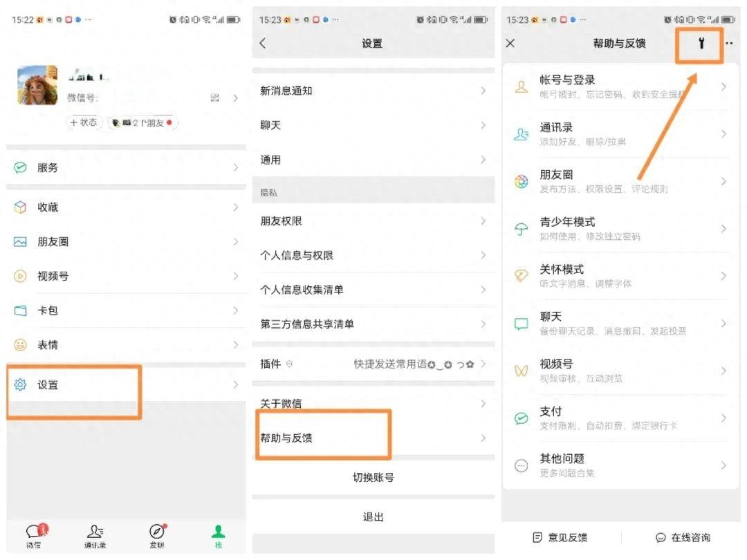Expand the 新消息通知 row chevron
747x560 pixels.
pyautogui.click(x=483, y=91)
